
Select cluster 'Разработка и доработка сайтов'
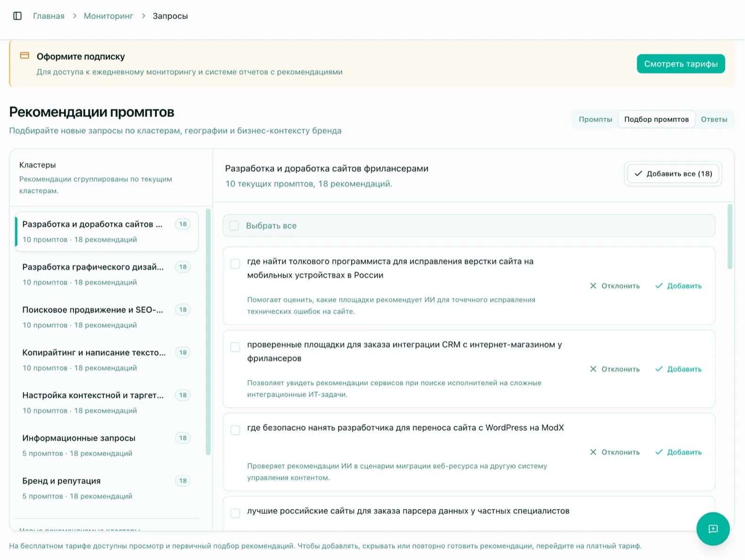pos(106,231)
